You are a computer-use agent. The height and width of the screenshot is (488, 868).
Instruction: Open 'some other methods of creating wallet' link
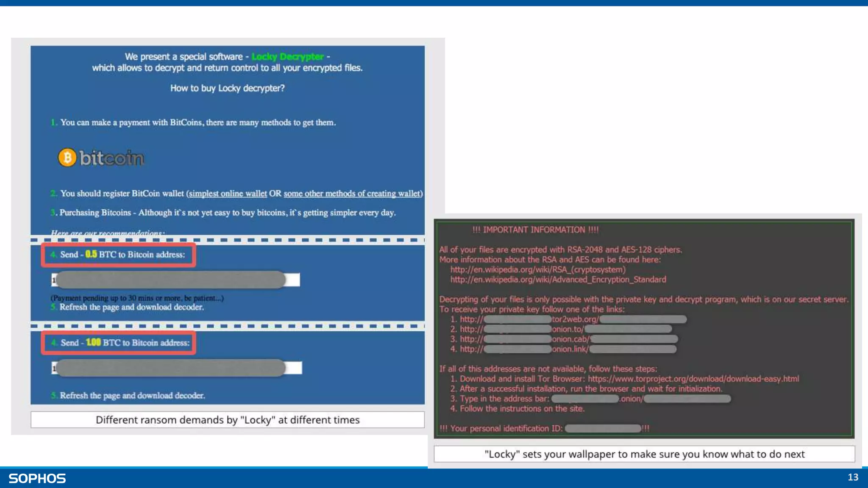click(353, 194)
